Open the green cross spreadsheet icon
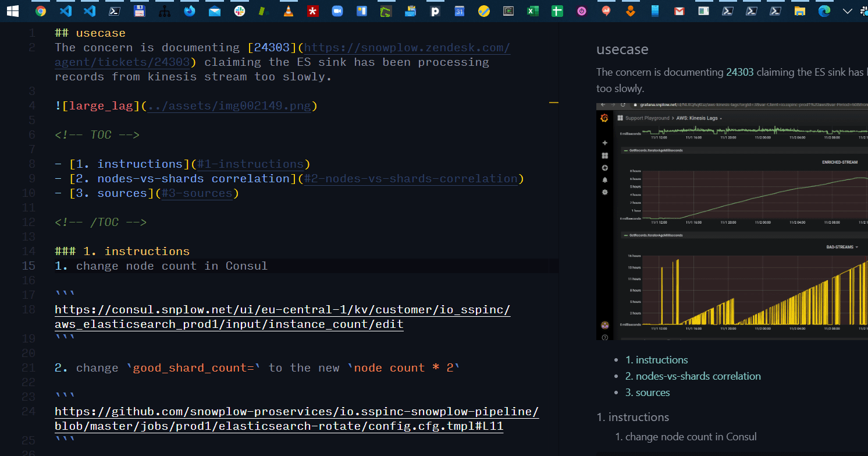The image size is (868, 456). point(557,10)
